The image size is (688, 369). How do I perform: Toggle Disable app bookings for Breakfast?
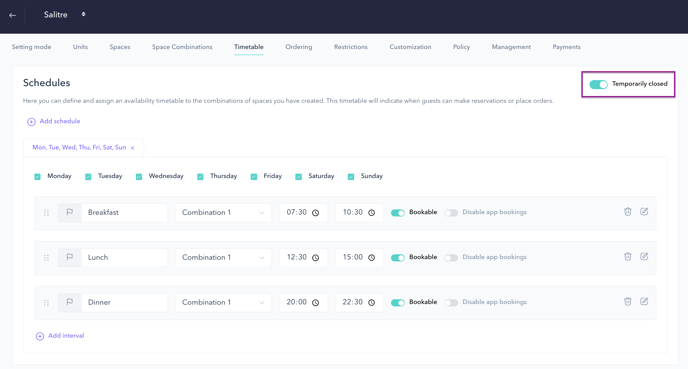(451, 213)
